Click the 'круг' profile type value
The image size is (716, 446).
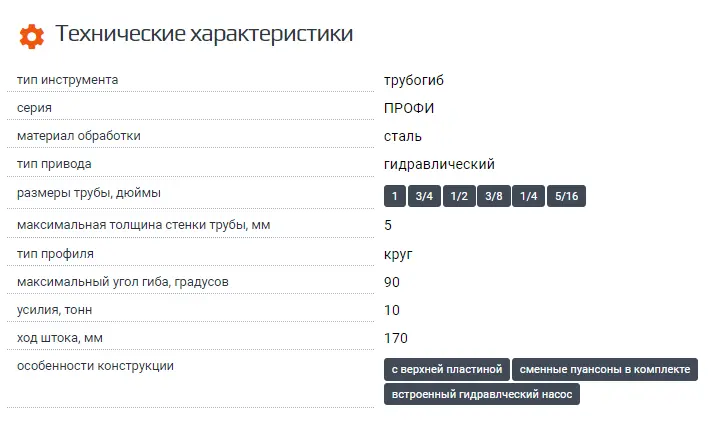click(398, 254)
